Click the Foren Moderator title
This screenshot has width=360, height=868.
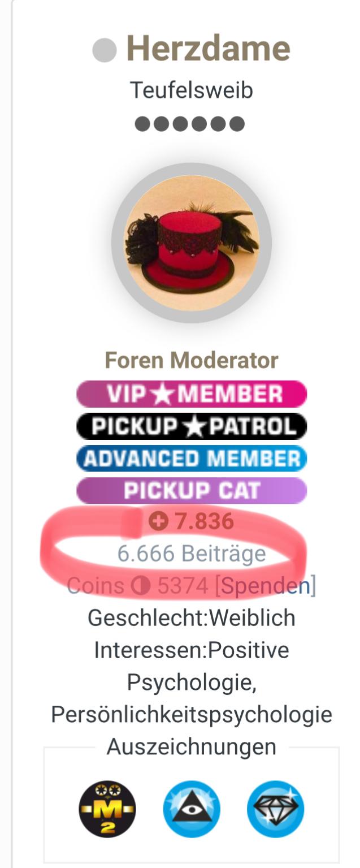(192, 360)
